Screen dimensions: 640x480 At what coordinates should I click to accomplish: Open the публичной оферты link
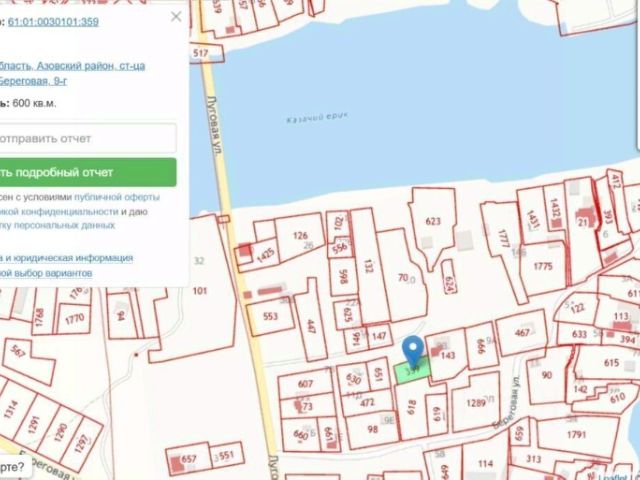117,197
